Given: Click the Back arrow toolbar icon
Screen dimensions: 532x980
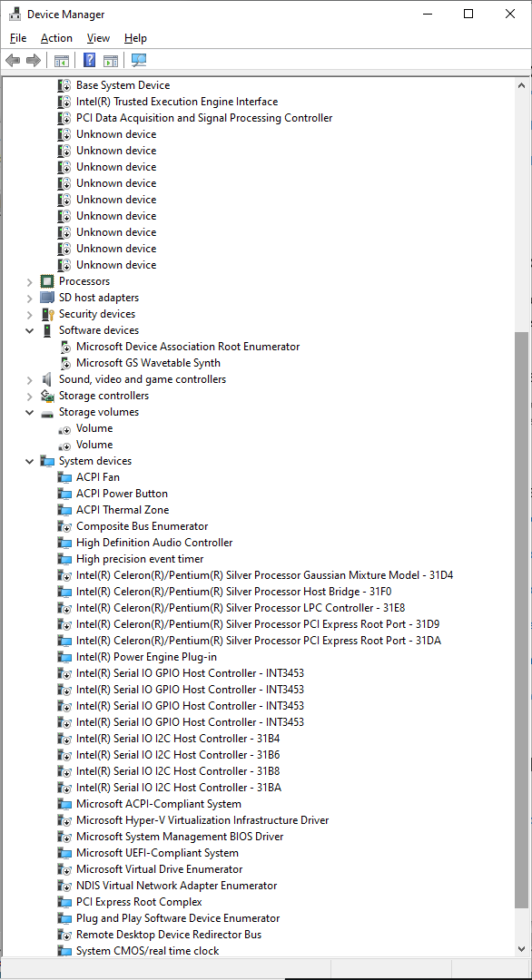Looking at the screenshot, I should [13, 61].
